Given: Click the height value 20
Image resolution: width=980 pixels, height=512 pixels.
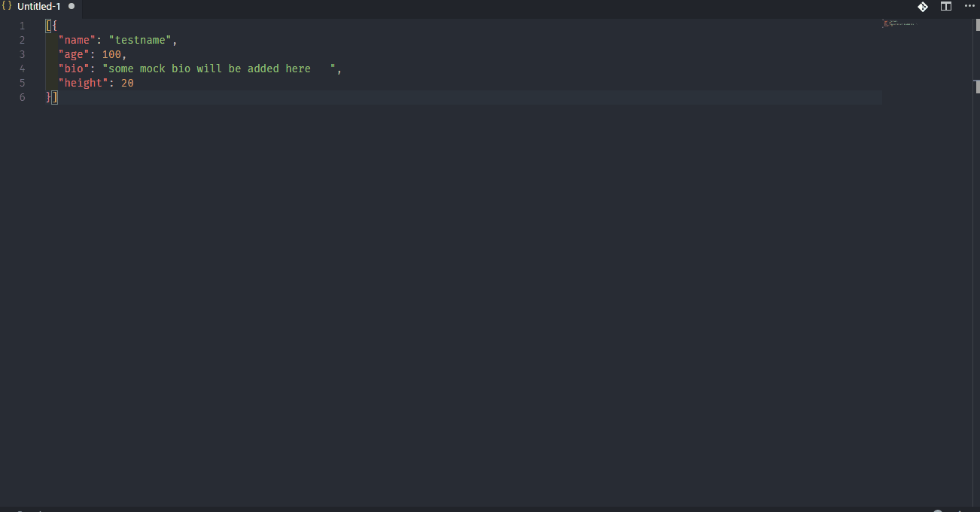Looking at the screenshot, I should [128, 82].
